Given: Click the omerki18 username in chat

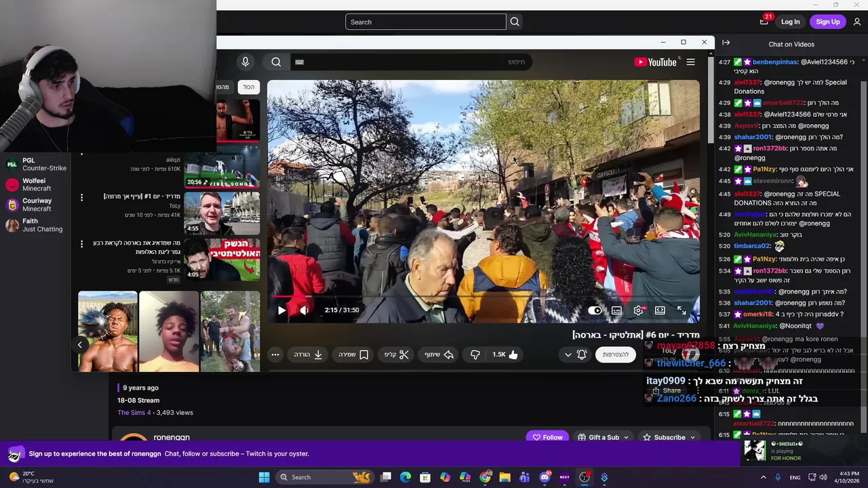Looking at the screenshot, I should pos(758,314).
